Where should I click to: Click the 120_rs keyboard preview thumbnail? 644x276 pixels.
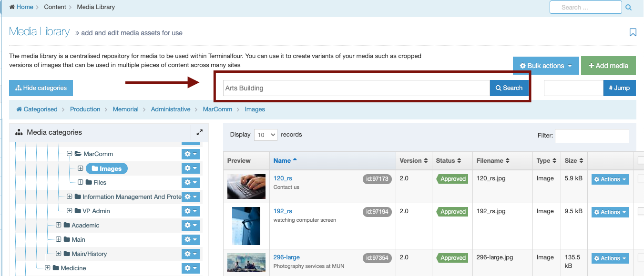pos(246,187)
